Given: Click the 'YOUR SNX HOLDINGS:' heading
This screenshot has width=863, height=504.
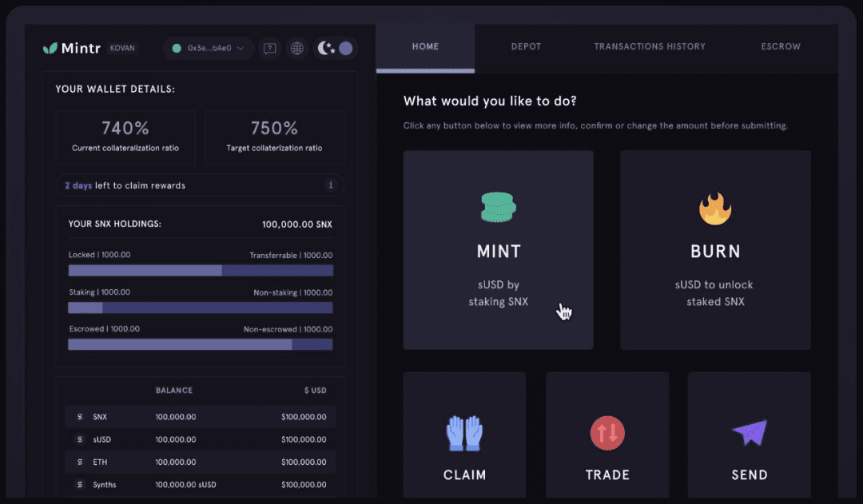Looking at the screenshot, I should pos(114,224).
